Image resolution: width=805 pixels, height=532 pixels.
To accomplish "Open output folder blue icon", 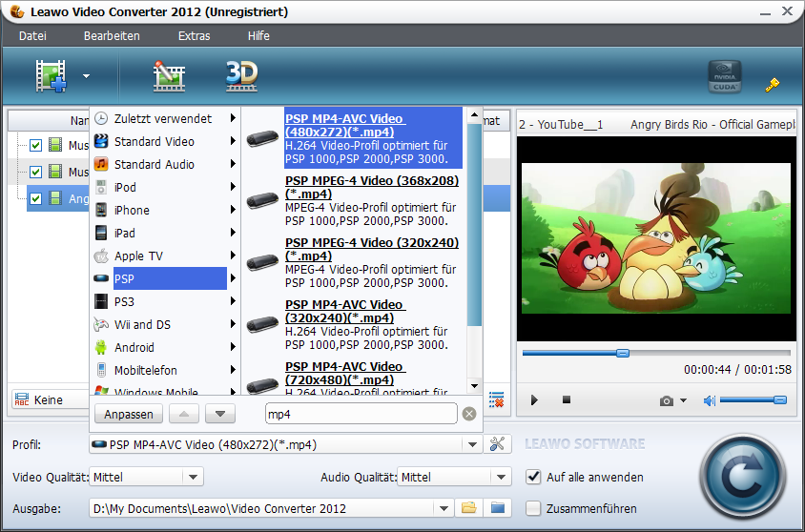I will click(x=498, y=508).
